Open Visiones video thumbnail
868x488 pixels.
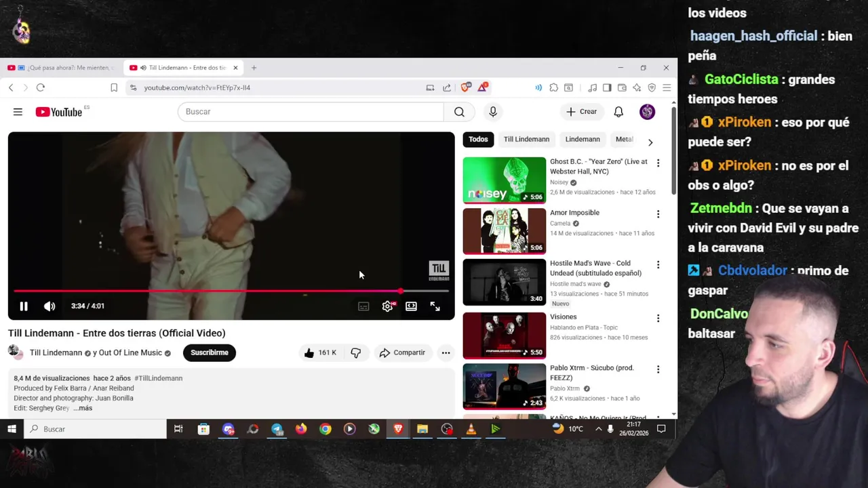[x=505, y=335]
